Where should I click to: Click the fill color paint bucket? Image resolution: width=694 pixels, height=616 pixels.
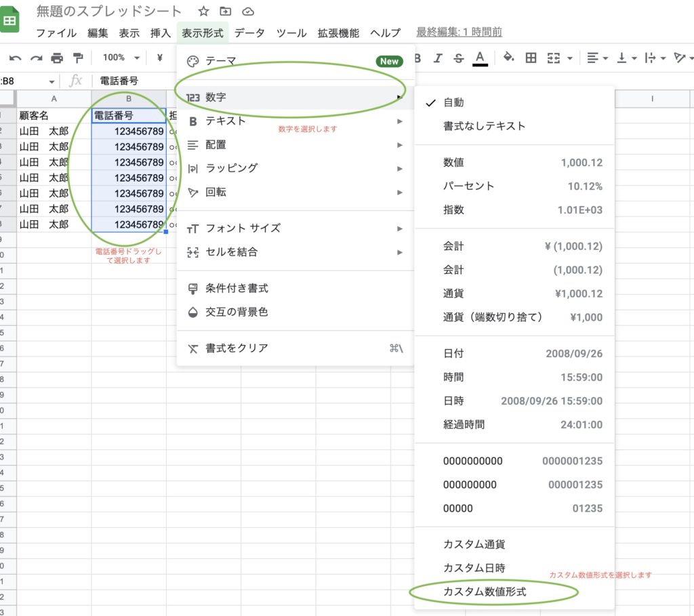point(508,58)
